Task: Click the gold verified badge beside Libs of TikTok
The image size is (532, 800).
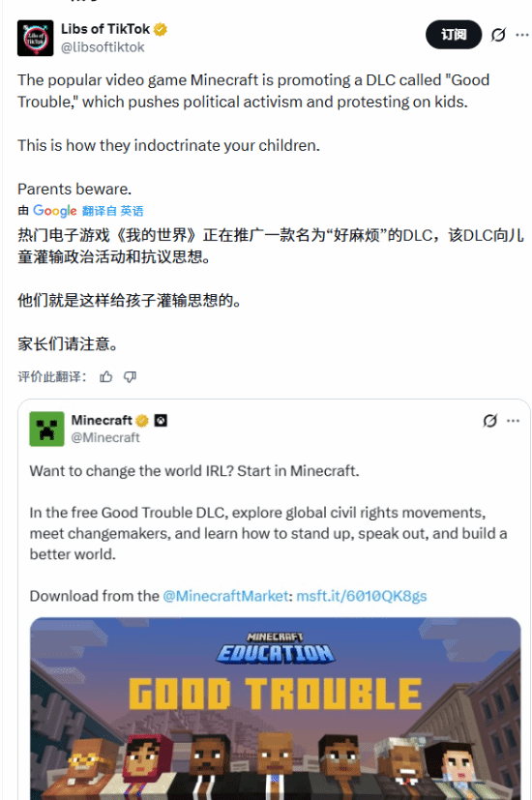Action: (161, 30)
